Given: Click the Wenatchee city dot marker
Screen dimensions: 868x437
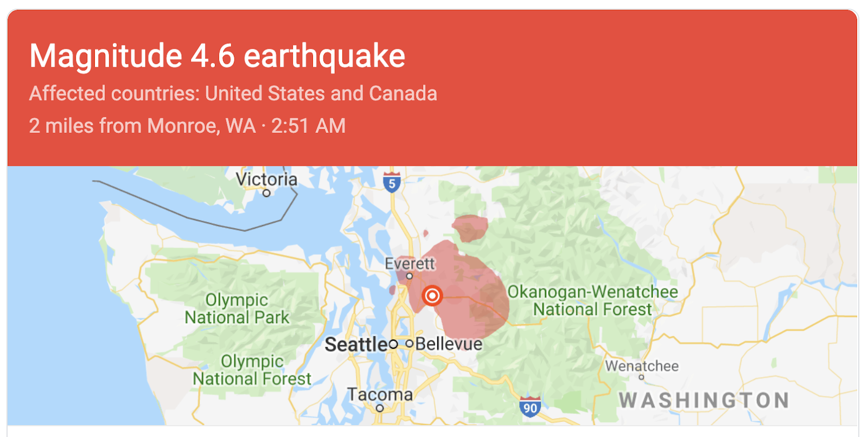Looking at the screenshot, I should 641,377.
